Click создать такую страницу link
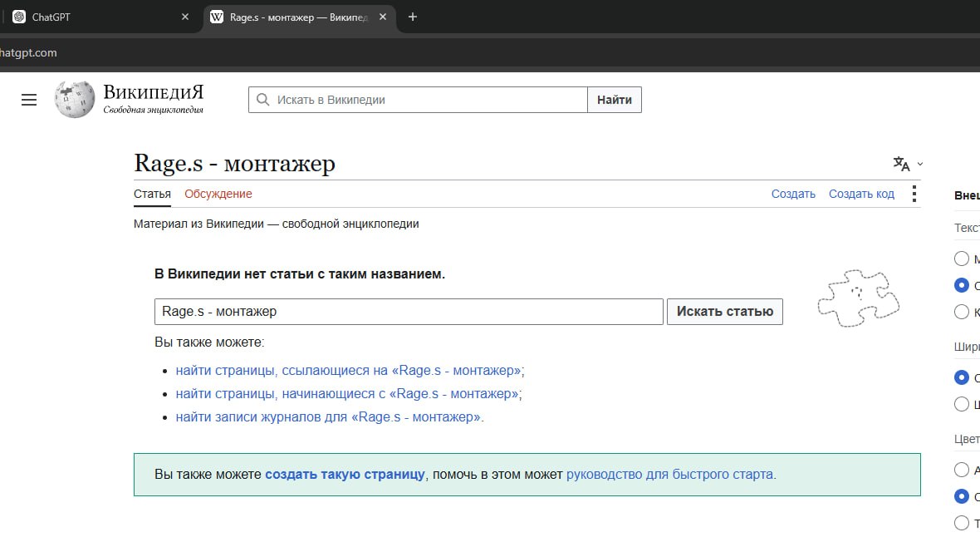980x537 pixels. point(345,475)
